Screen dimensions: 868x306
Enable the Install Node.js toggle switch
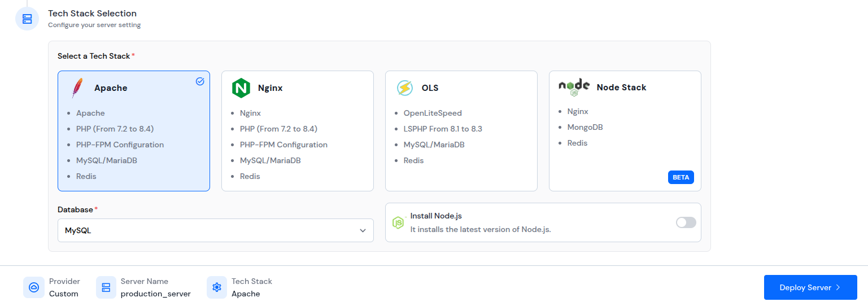686,222
